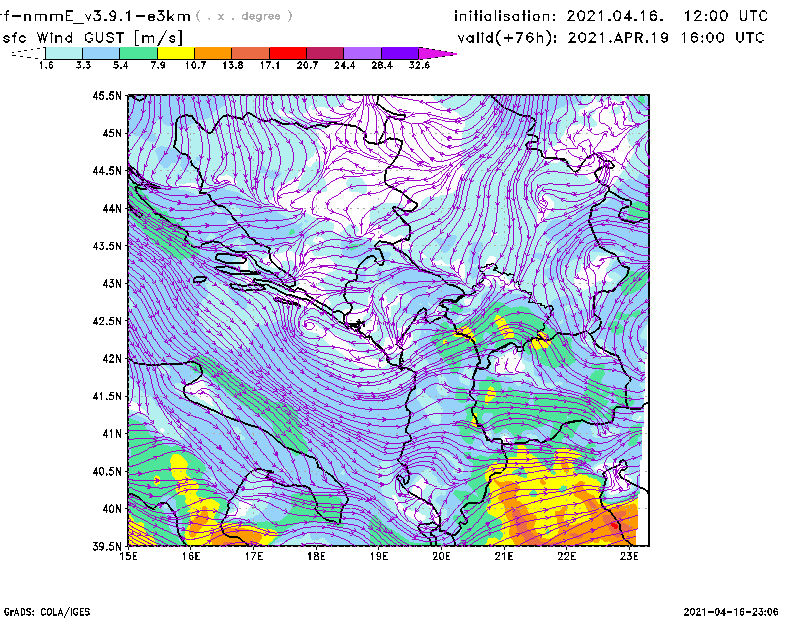This screenshot has height=618, width=800.
Task: Click the crimson legend swatch 20.7–24.4
Action: [x=325, y=53]
